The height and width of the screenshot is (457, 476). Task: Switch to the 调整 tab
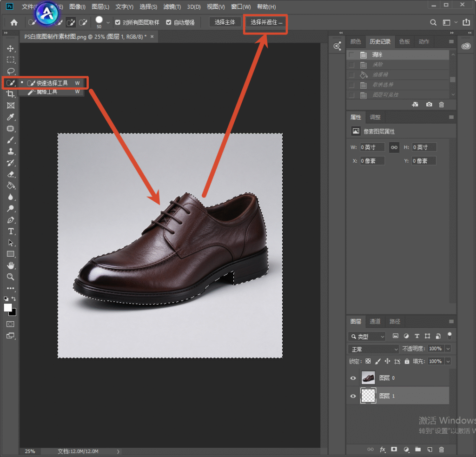pyautogui.click(x=375, y=117)
